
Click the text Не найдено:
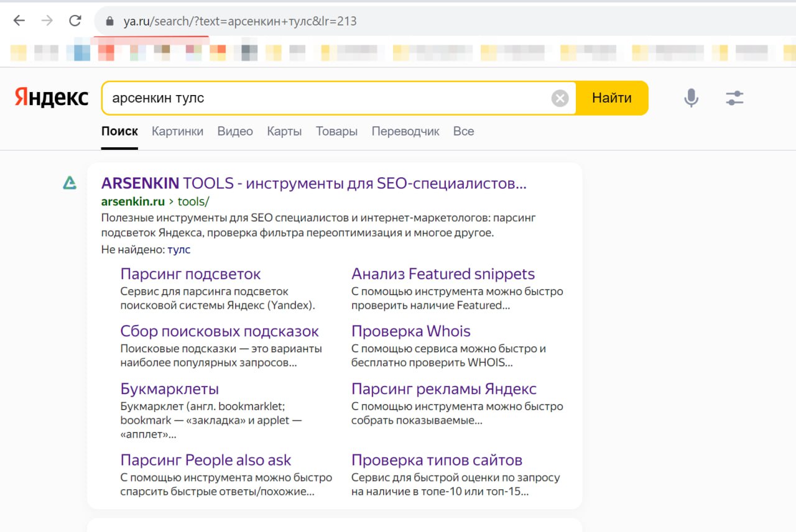point(133,250)
